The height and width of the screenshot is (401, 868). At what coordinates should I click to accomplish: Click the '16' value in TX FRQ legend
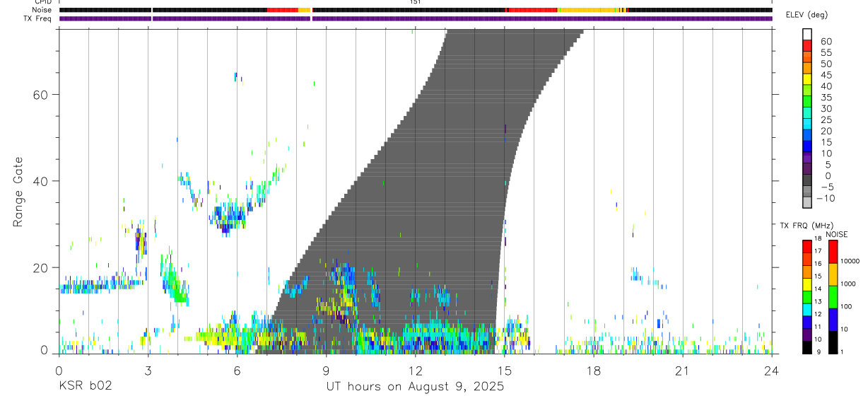[817, 264]
